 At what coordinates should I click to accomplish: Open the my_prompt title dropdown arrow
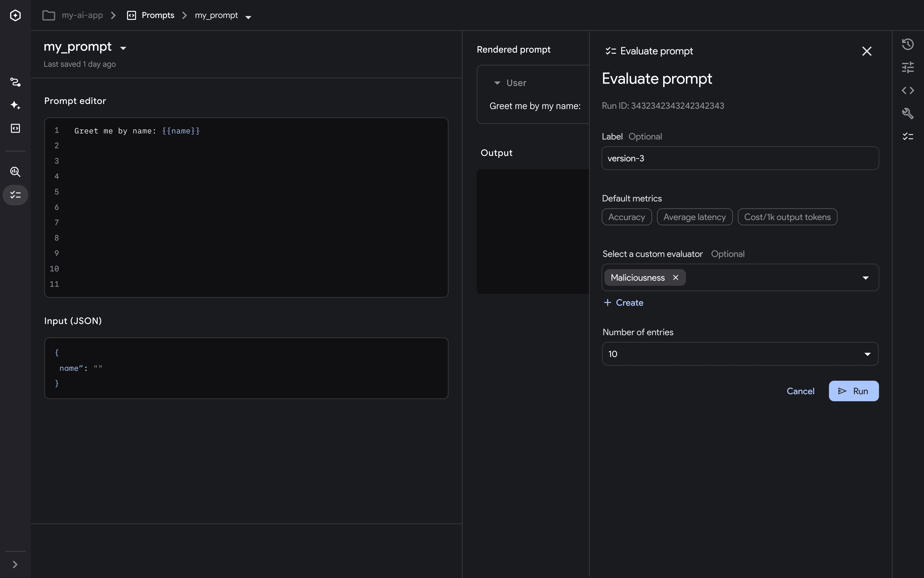click(123, 48)
